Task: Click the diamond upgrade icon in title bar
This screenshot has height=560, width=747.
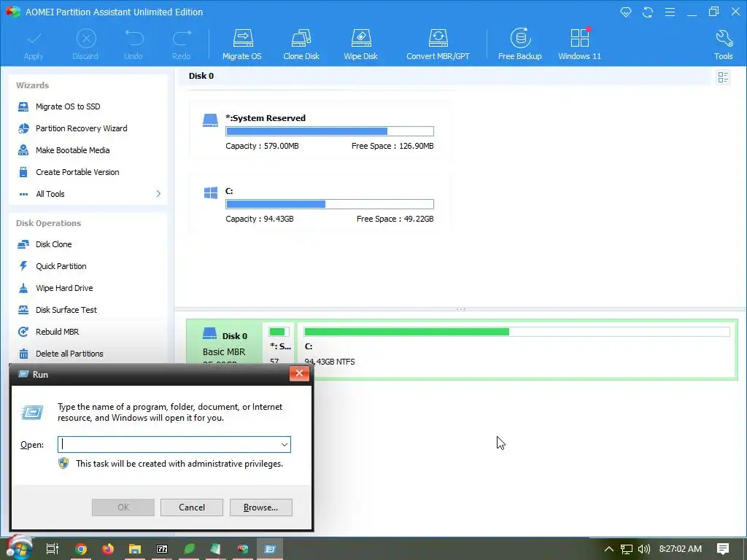Action: pos(625,12)
